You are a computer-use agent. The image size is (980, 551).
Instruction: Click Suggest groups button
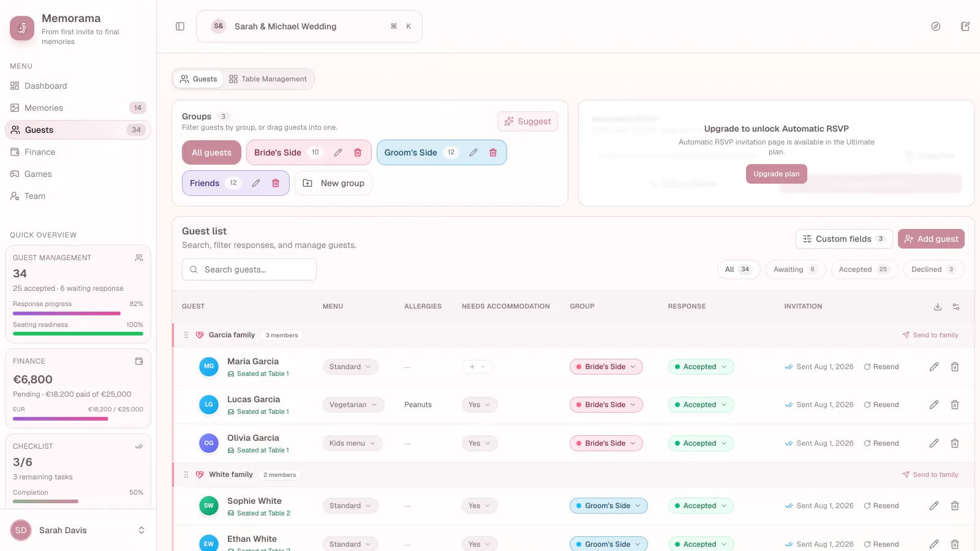[x=527, y=121]
